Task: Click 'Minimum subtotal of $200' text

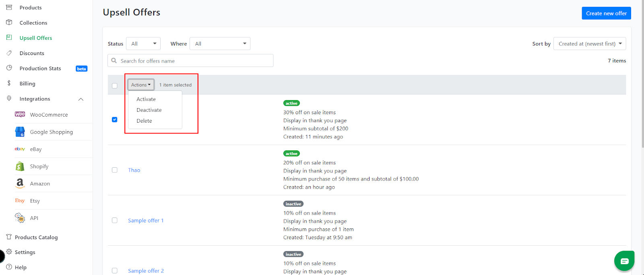Action: pos(316,129)
